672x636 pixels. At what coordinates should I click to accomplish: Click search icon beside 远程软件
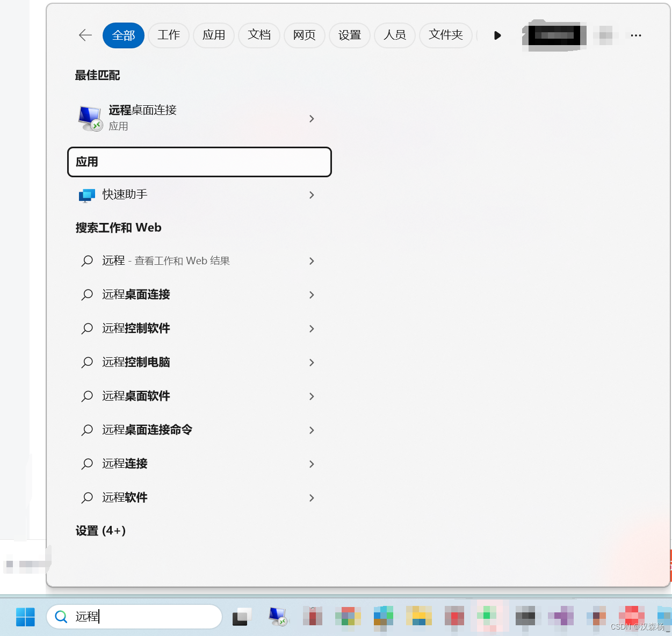[87, 498]
